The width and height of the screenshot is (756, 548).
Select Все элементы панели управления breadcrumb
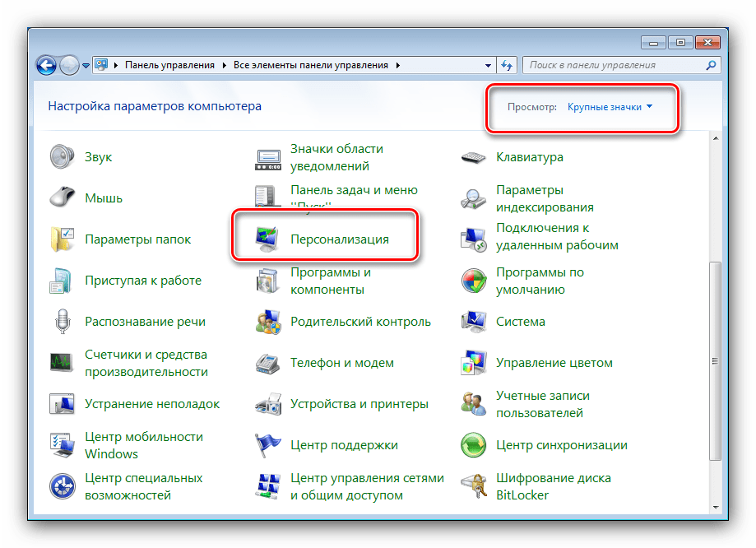[312, 65]
